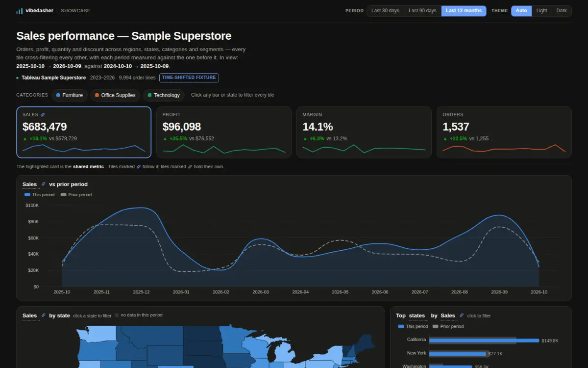Image resolution: width=588 pixels, height=368 pixels.
Task: Click the Sales card sparkline
Action: point(84,149)
